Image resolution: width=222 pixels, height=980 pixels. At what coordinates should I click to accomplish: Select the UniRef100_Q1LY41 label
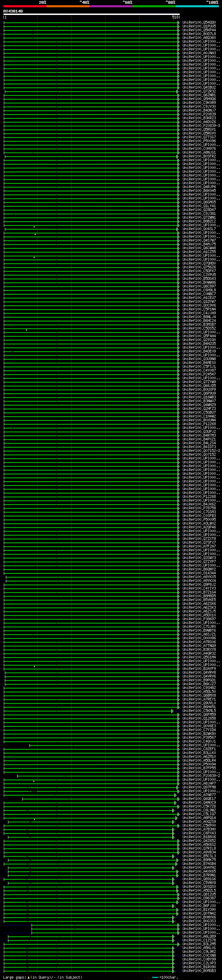(199, 206)
